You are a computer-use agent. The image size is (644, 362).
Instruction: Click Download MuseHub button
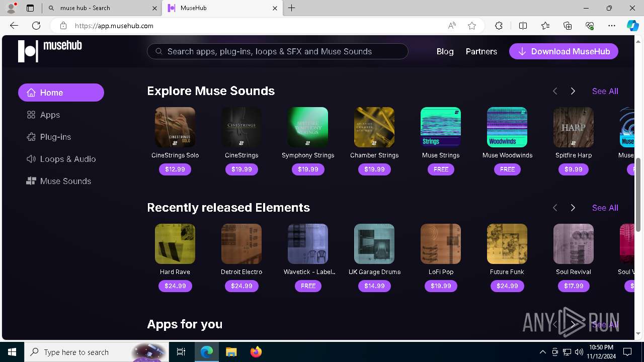point(563,51)
